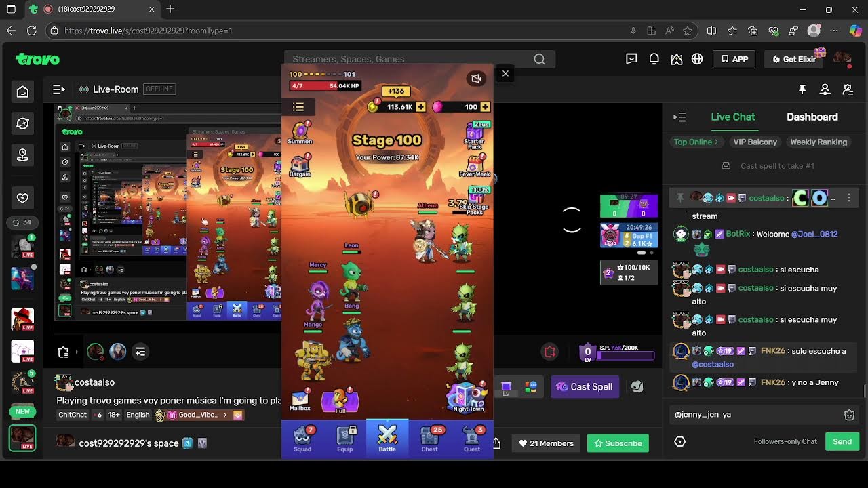Open Summon in the game
The width and height of the screenshot is (868, 488).
300,132
